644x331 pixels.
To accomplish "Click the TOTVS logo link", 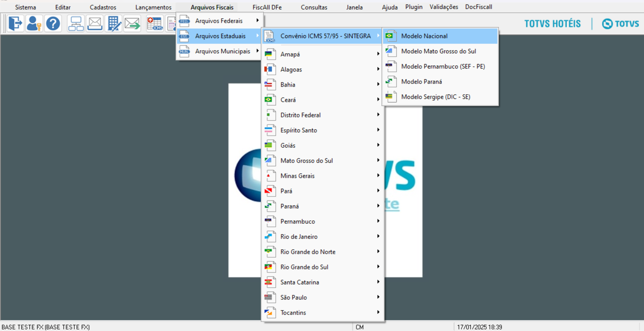I will click(x=620, y=23).
